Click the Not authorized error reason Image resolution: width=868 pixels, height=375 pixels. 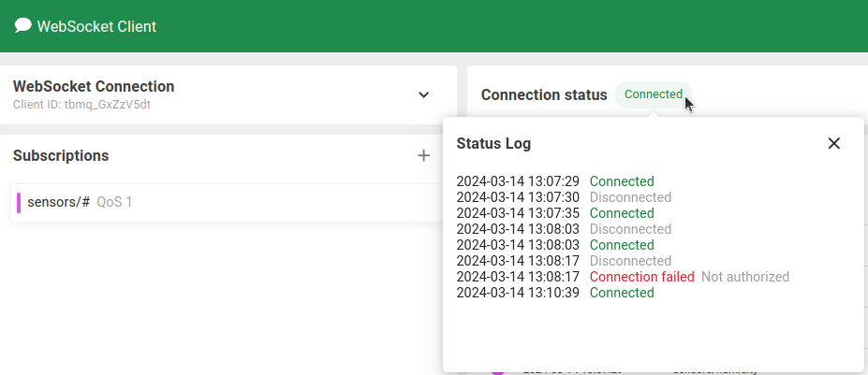pos(745,277)
